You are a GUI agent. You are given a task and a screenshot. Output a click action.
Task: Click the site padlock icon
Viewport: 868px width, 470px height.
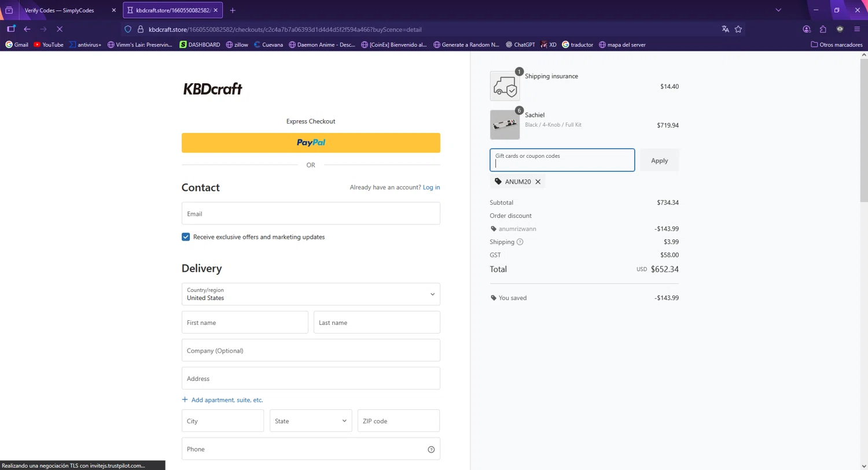point(141,29)
